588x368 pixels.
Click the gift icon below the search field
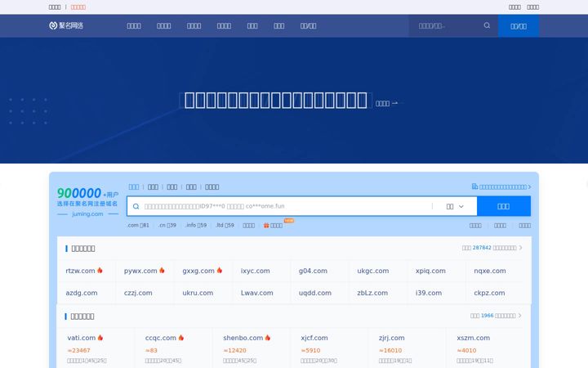(266, 226)
